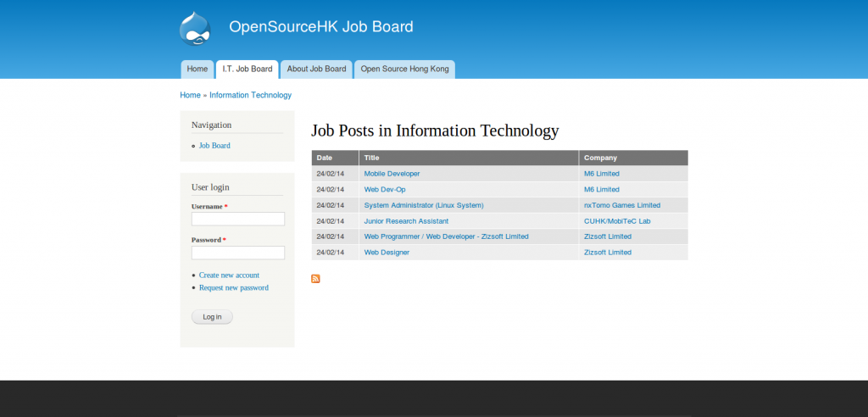Click the OpenSourceHK Job Board site title
Screen dimensions: 868x417
point(320,26)
